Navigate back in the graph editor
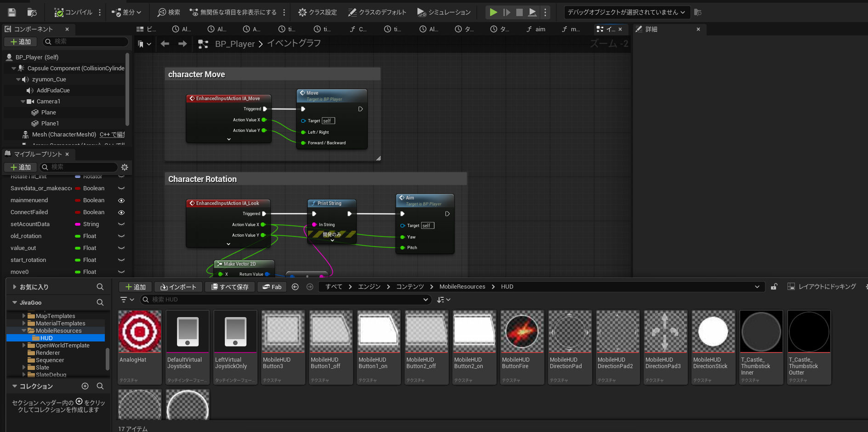Screen dimensions: 868x432 (x=165, y=44)
